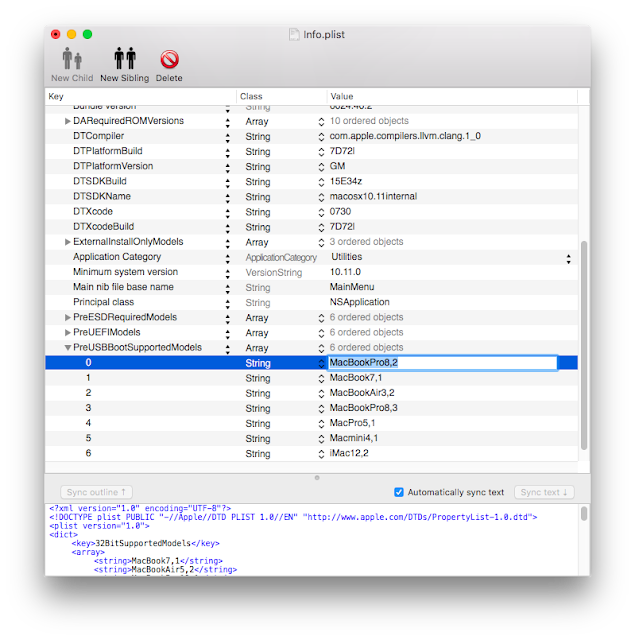Click key stepper for Minimum system version
The height and width of the screenshot is (640, 635).
227,273
